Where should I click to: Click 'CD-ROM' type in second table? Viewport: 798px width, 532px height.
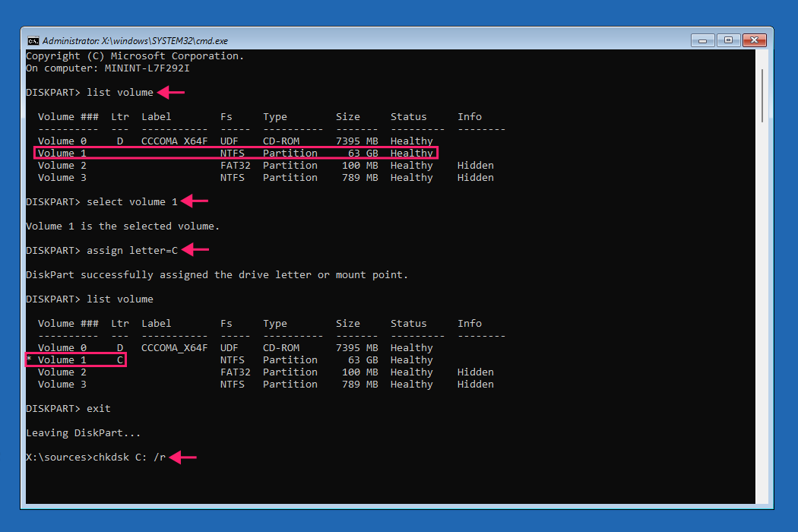click(281, 348)
